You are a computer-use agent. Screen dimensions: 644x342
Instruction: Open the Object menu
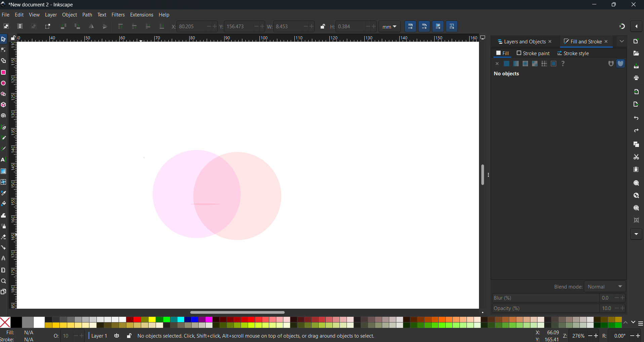coord(70,15)
